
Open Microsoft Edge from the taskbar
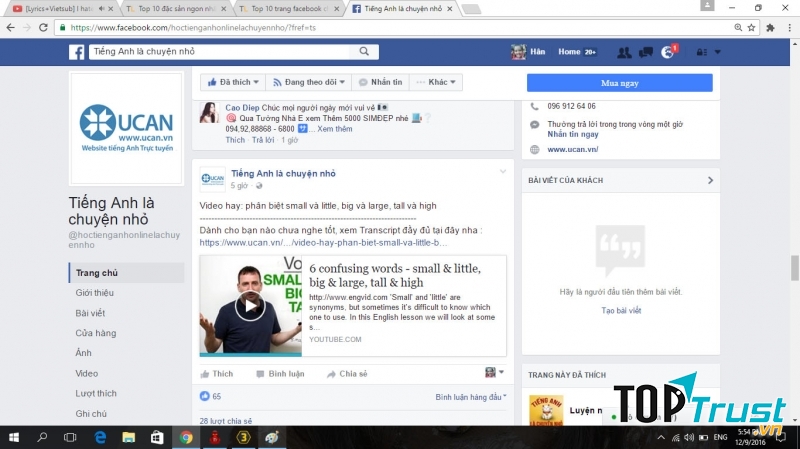pos(100,437)
